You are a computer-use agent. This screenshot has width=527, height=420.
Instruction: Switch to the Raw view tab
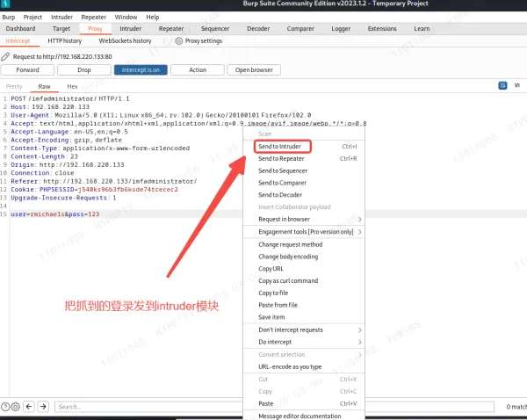pyautogui.click(x=44, y=86)
